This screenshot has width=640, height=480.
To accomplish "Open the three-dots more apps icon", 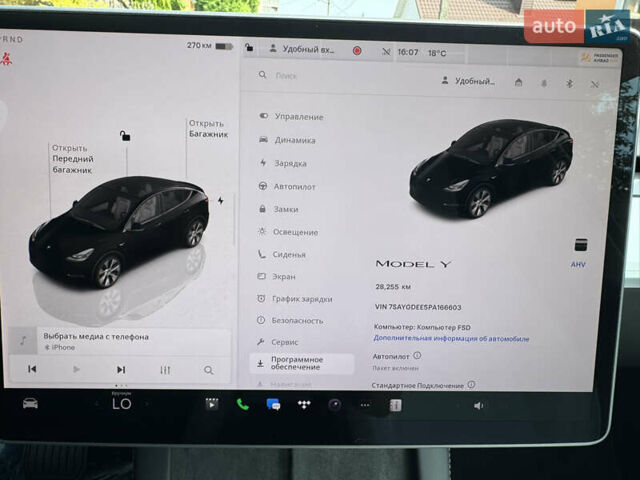I will pos(365,405).
